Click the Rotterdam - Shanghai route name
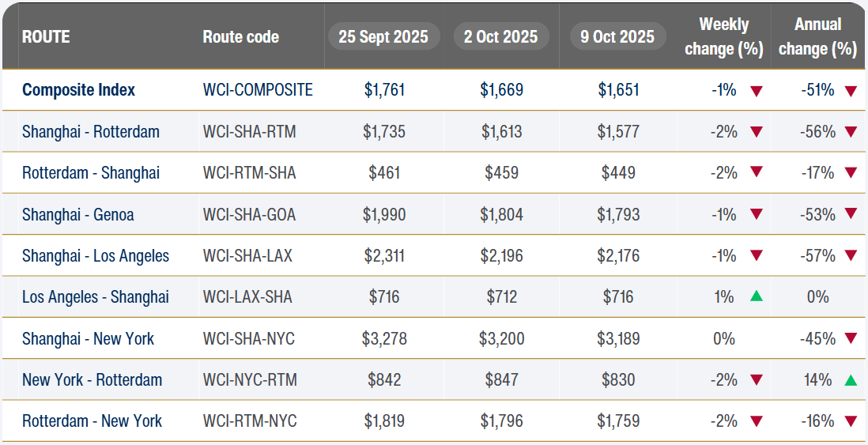The image size is (868, 445). [x=90, y=172]
